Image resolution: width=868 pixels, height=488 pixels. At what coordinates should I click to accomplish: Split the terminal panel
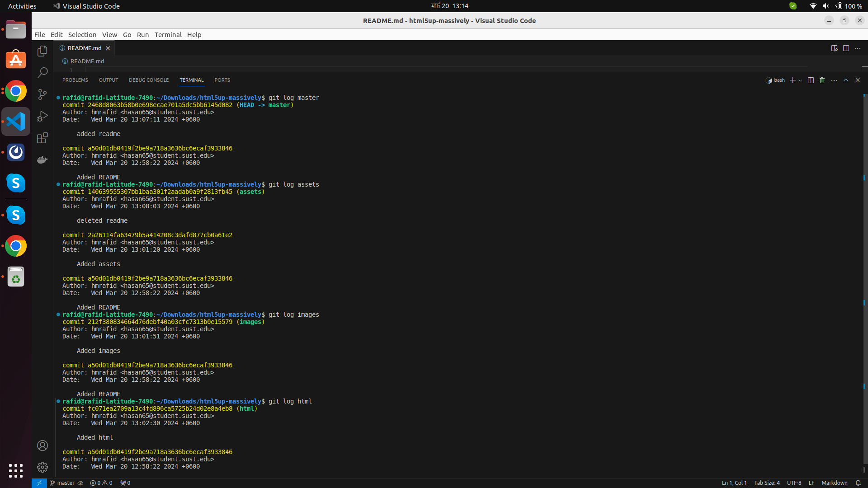(x=811, y=80)
